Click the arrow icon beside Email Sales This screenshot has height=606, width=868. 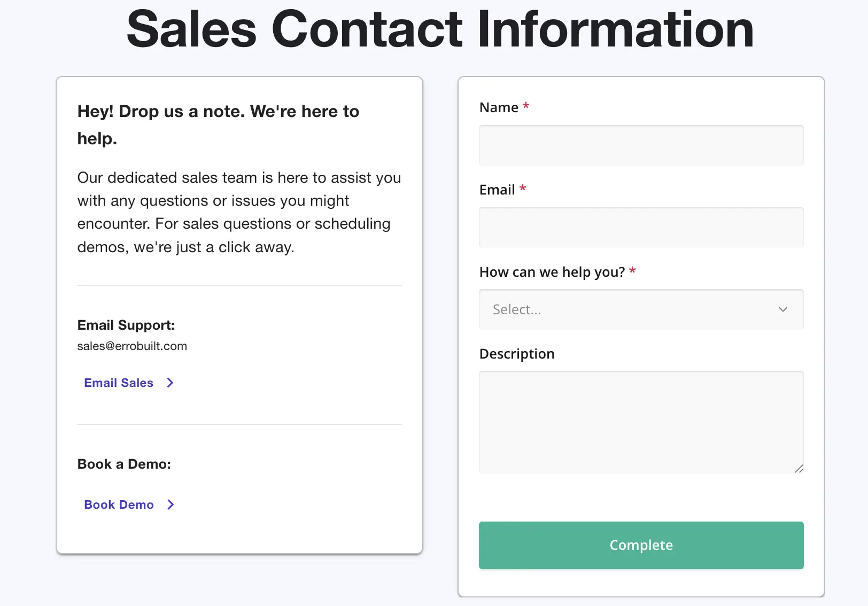coord(170,383)
